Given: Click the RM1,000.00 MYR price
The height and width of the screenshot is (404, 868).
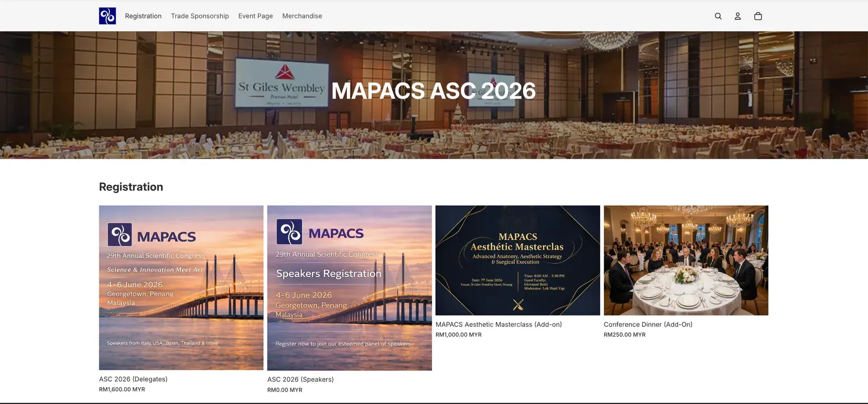Looking at the screenshot, I should (x=458, y=334).
